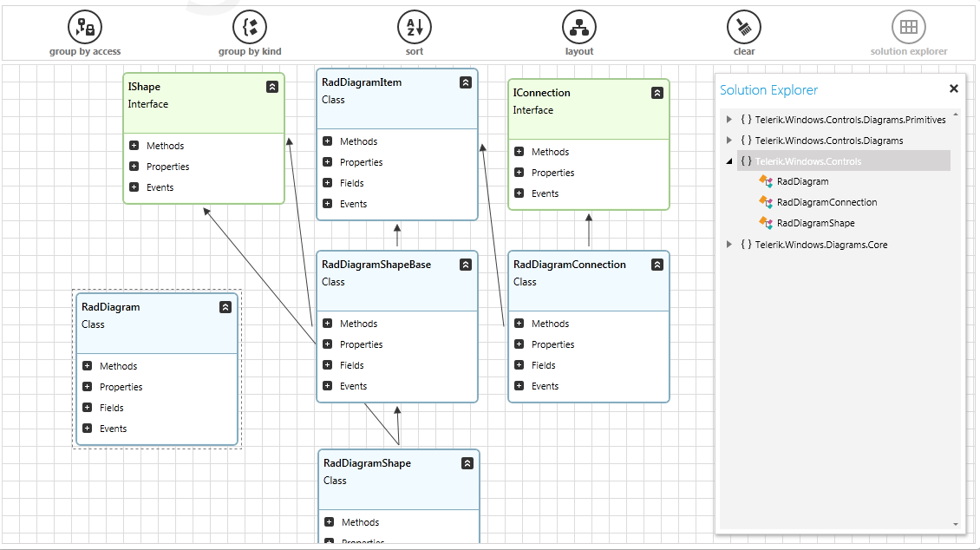This screenshot has height=550, width=980.
Task: Expand Fields in RadDiagramConnection
Action: click(519, 365)
